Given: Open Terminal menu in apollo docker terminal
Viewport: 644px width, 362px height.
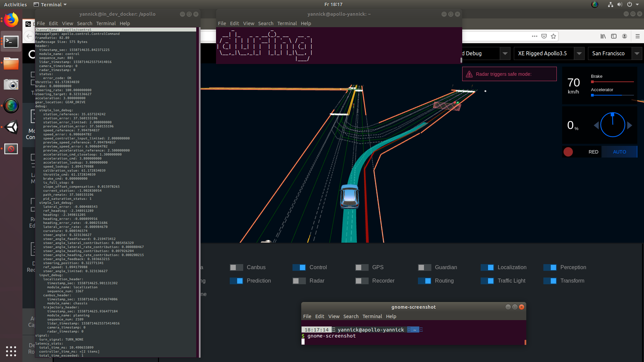Looking at the screenshot, I should point(106,23).
